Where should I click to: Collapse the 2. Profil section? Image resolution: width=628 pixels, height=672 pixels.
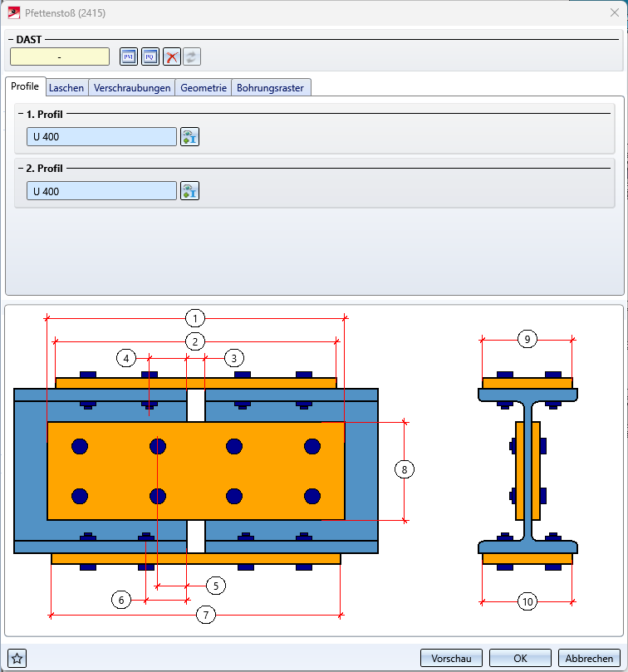[21, 168]
